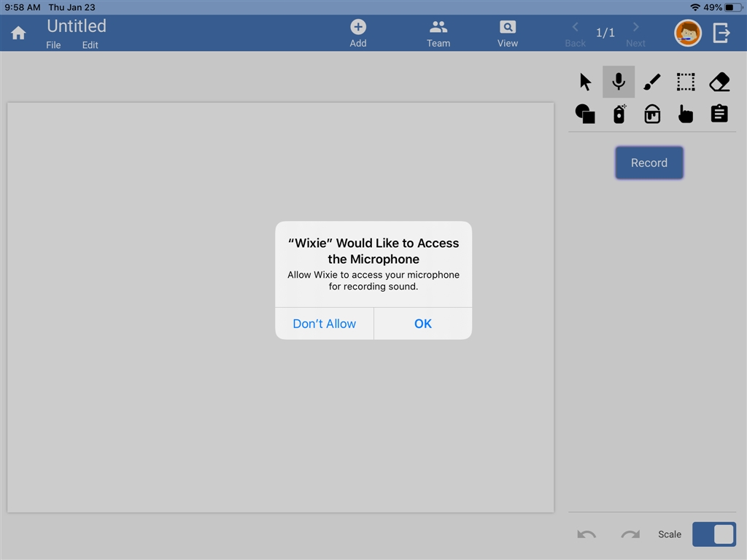Toggle the Scale switch
This screenshot has width=747, height=560.
(713, 534)
